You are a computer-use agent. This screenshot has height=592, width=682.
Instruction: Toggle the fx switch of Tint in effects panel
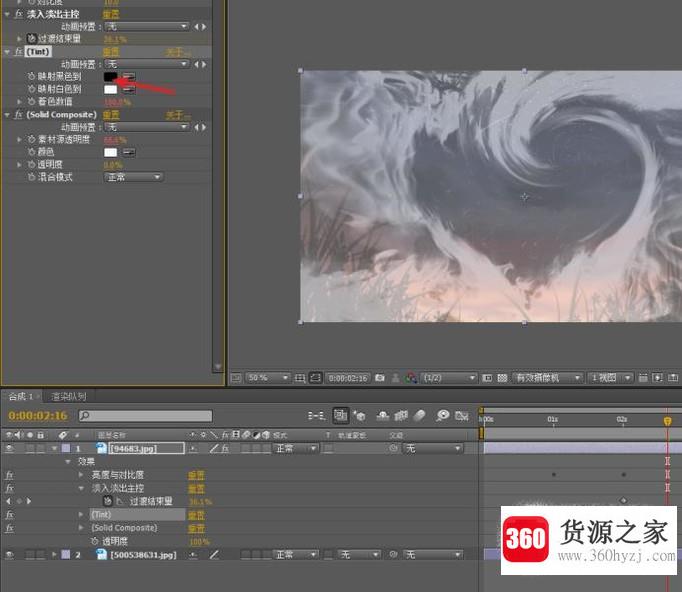tap(18, 52)
